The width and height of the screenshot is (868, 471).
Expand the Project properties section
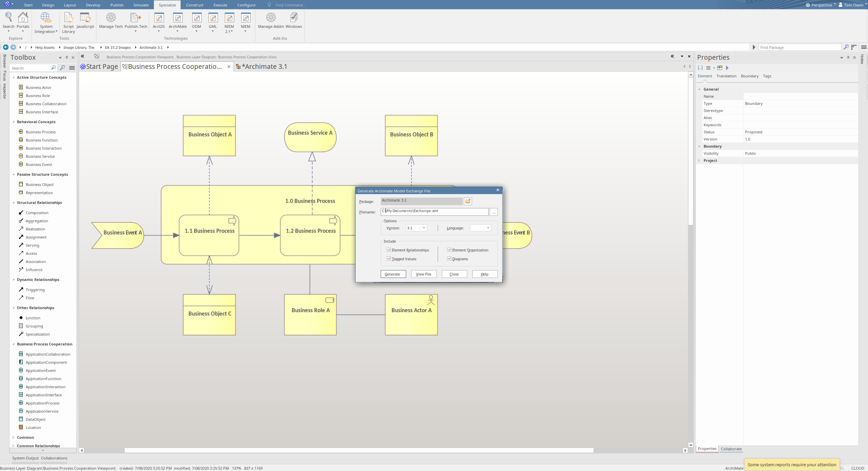point(699,161)
